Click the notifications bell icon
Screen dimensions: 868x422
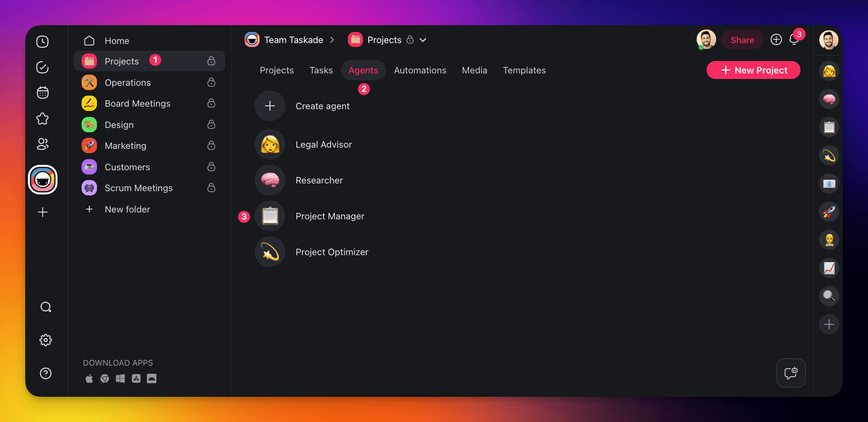point(794,40)
